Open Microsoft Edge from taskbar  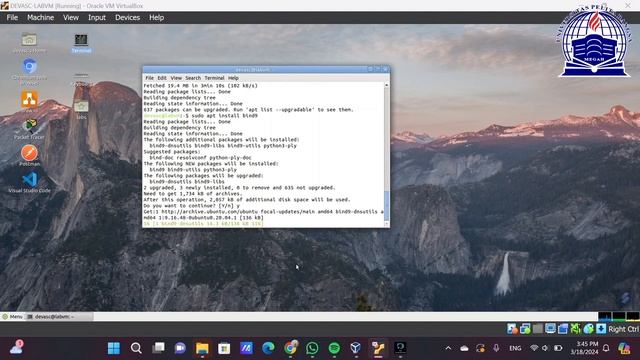(268, 348)
